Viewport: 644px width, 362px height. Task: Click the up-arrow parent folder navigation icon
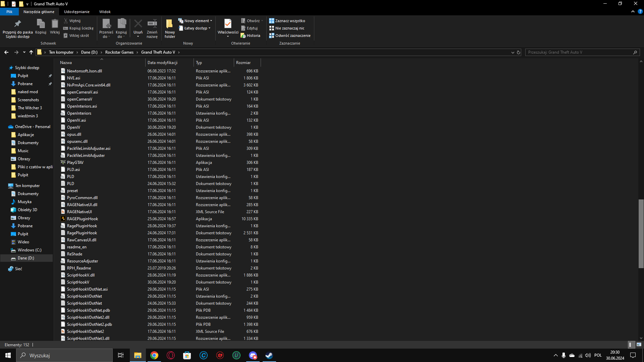[31, 52]
